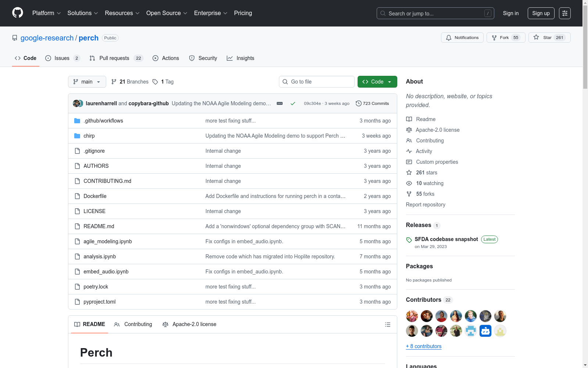Screen dimensions: 588x368
Task: Click the copybara-github author link
Action: click(148, 103)
